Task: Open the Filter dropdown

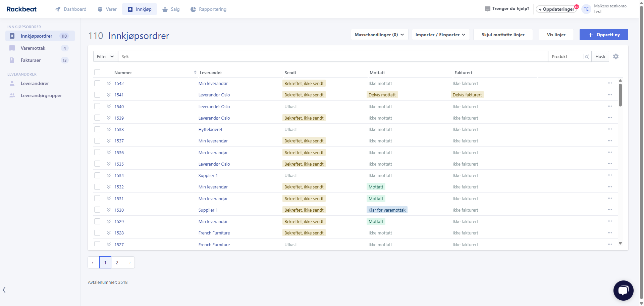Action: (105, 56)
